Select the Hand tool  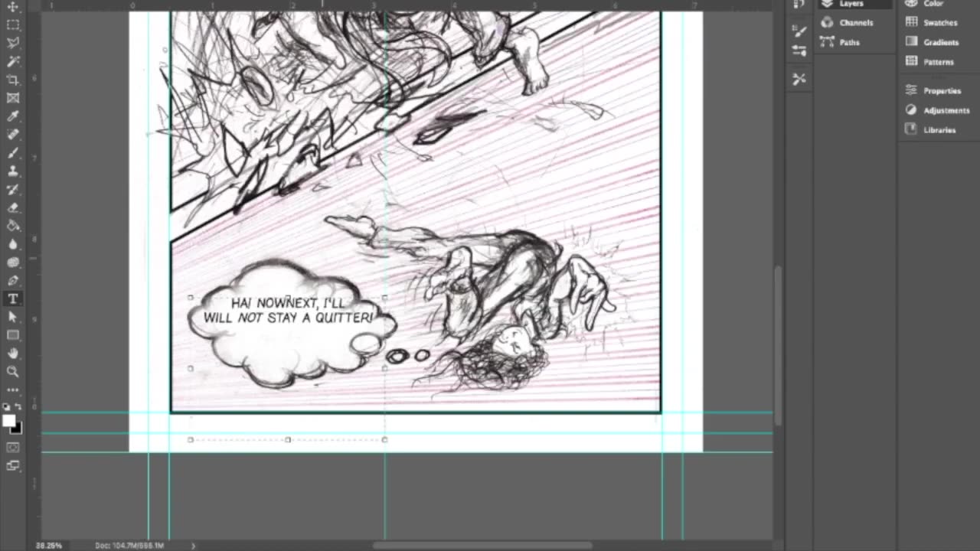click(13, 354)
